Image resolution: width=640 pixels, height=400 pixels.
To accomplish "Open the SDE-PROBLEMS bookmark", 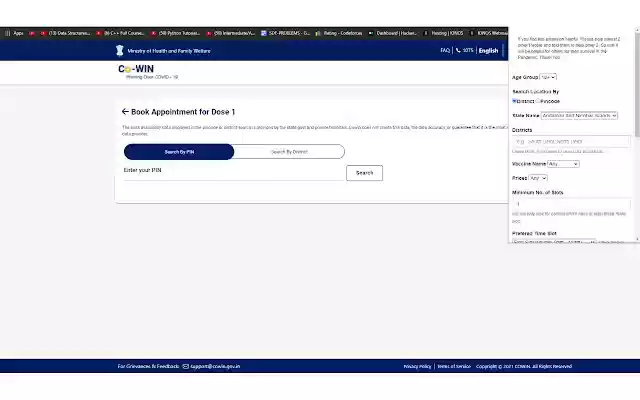I will click(x=285, y=33).
